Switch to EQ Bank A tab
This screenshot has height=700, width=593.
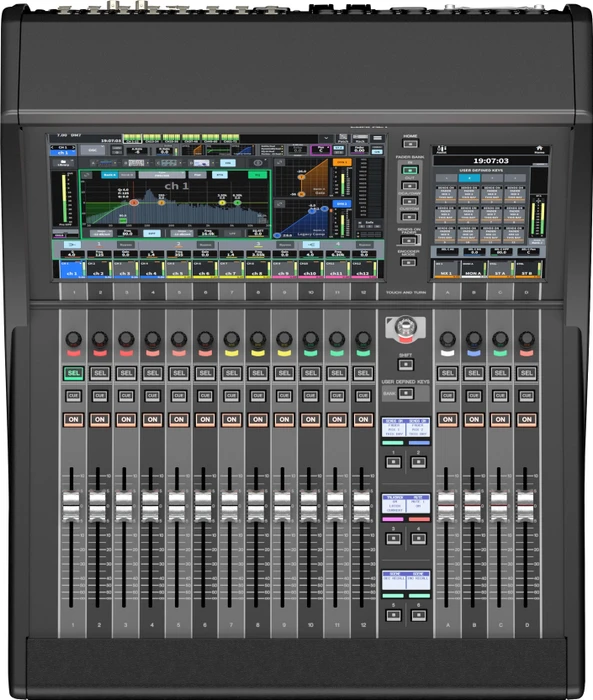coord(109,175)
